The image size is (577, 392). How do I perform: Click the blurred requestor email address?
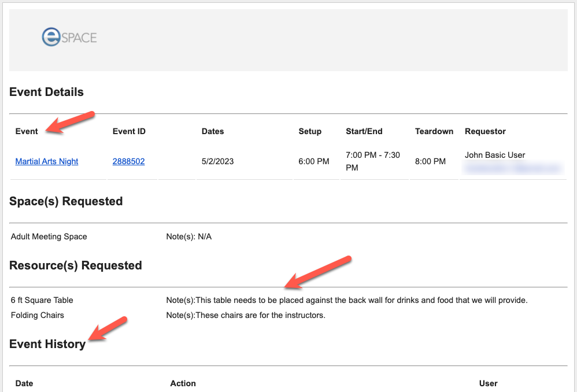pyautogui.click(x=513, y=168)
